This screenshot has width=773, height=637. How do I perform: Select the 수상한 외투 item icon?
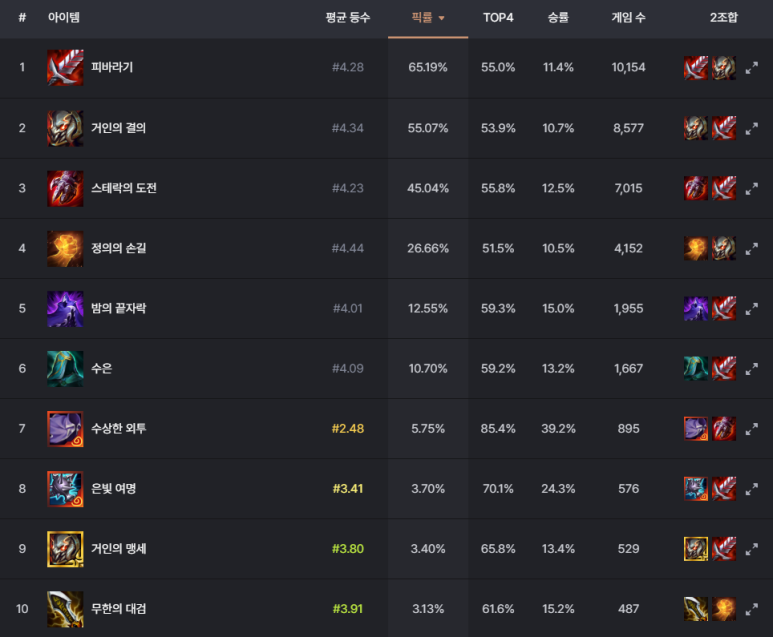pos(65,429)
